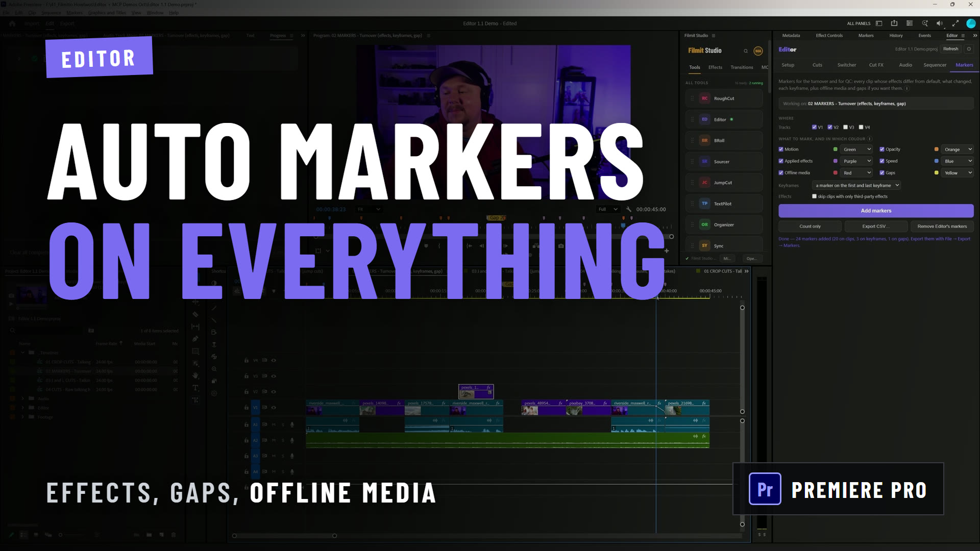
Task: Open the Organizer tool
Action: [724, 224]
